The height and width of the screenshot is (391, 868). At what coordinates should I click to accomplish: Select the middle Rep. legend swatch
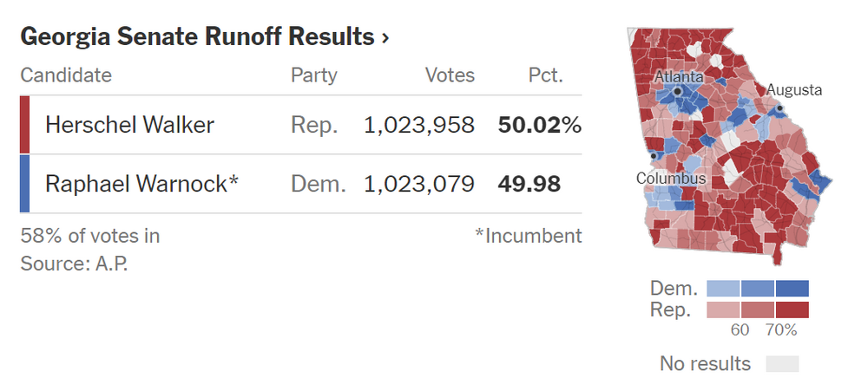758,310
